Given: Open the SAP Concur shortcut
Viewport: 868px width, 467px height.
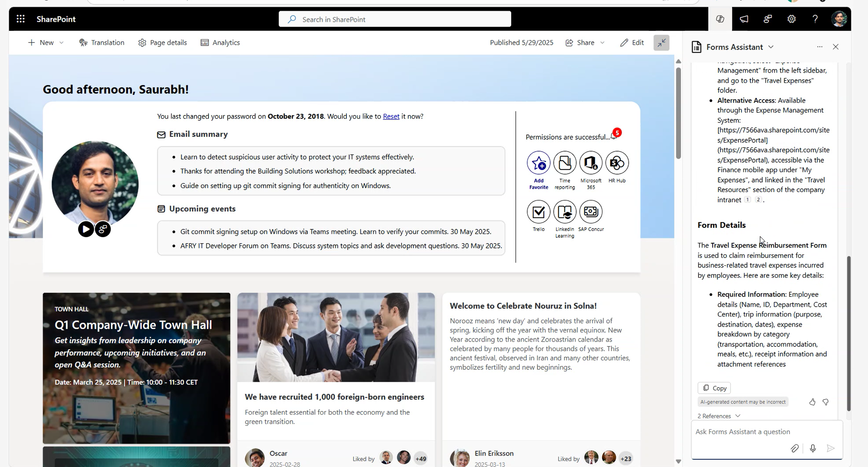Looking at the screenshot, I should (x=591, y=211).
